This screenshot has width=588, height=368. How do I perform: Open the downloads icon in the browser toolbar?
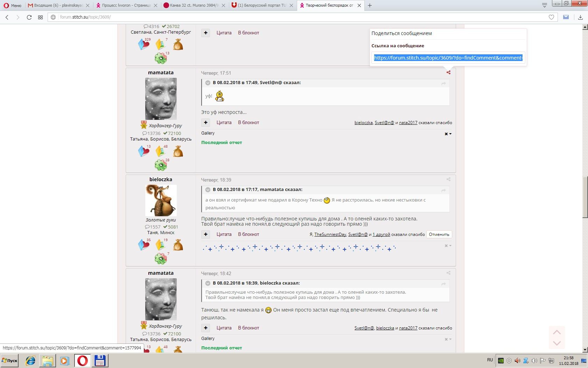click(x=580, y=17)
